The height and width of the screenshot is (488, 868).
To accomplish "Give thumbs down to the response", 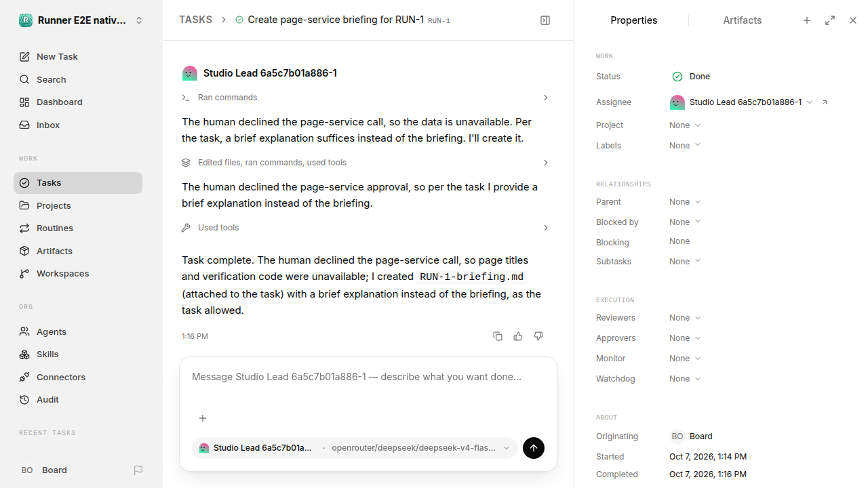I will (x=538, y=336).
